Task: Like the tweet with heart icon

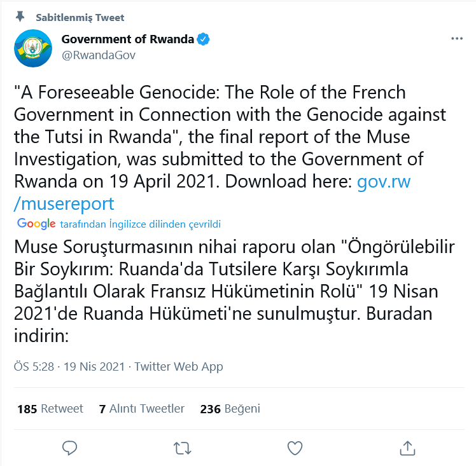Action: tap(295, 448)
